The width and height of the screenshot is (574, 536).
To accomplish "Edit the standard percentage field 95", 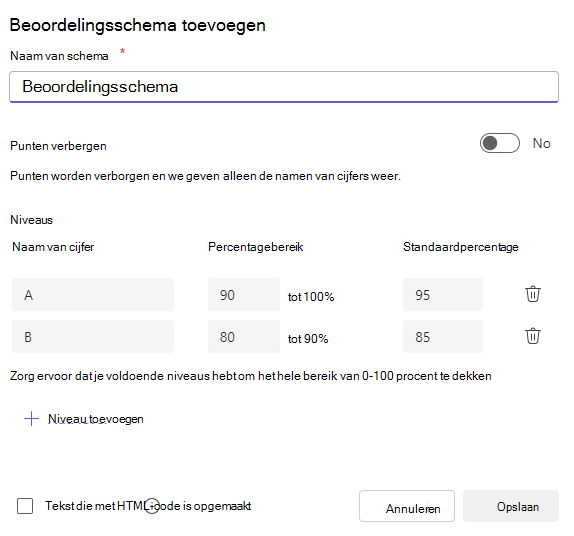I will tap(443, 294).
